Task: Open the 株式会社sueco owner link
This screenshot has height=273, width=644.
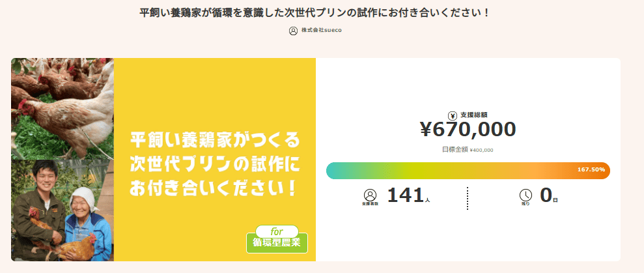Action: click(x=321, y=31)
